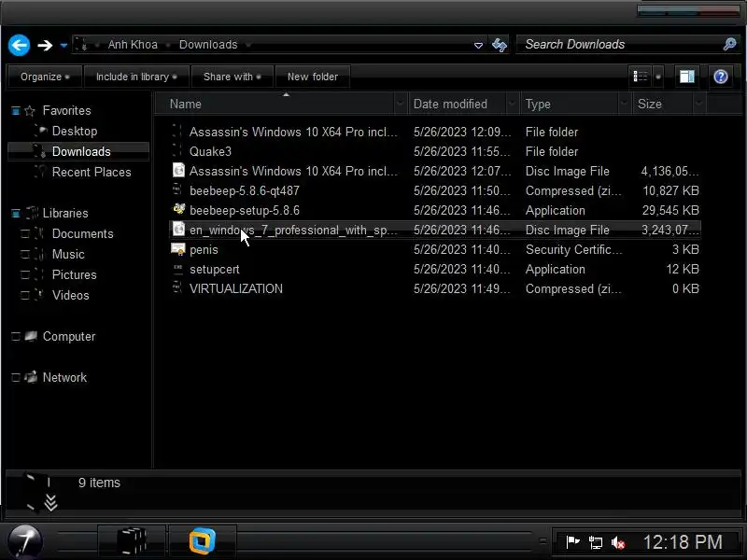This screenshot has height=560, width=747.
Task: Open Action Center flag tray icon
Action: click(x=572, y=542)
